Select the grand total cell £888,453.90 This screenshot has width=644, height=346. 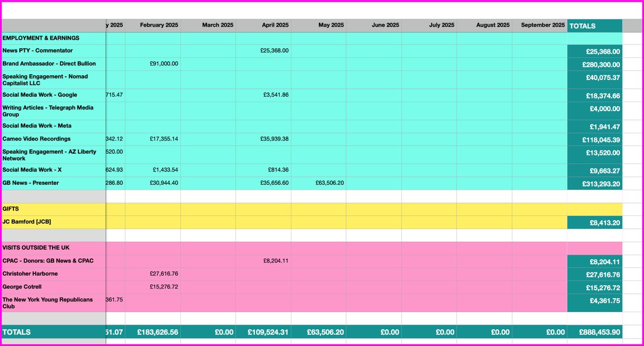point(594,333)
